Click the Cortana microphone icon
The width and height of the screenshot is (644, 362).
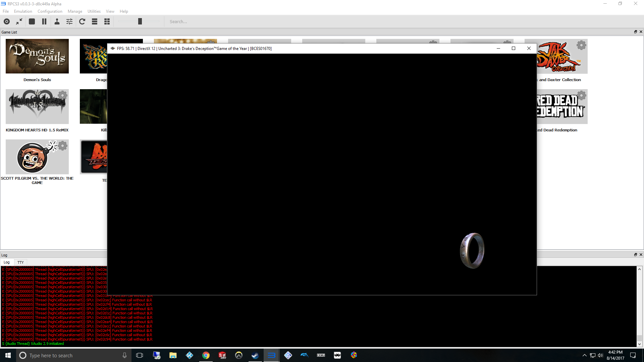pyautogui.click(x=124, y=355)
